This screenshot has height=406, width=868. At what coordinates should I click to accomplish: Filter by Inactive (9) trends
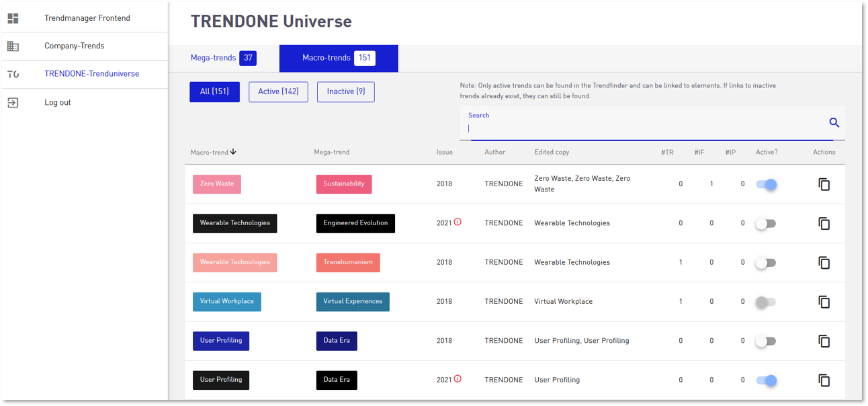tap(346, 92)
